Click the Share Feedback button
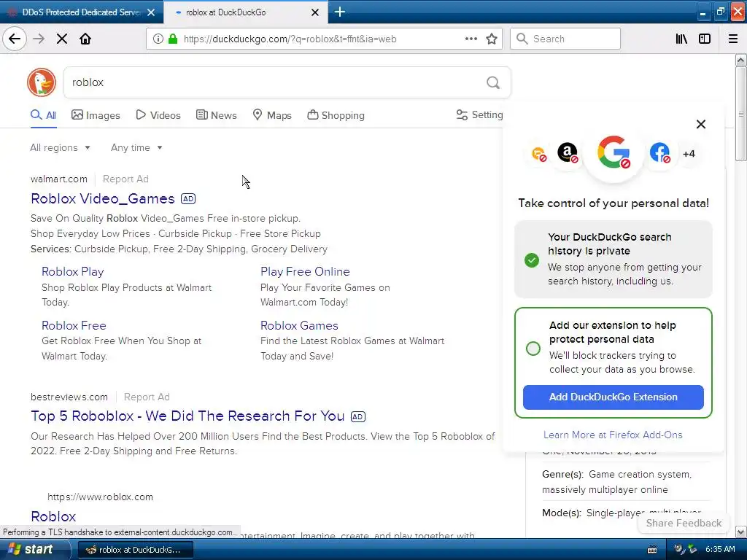Screen dimensions: 747x560 tap(684, 523)
